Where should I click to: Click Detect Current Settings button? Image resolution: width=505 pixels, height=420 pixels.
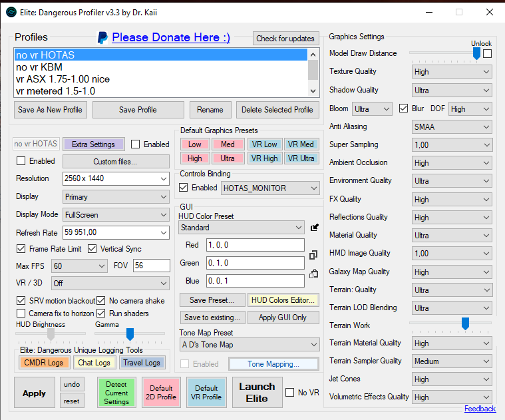(116, 393)
